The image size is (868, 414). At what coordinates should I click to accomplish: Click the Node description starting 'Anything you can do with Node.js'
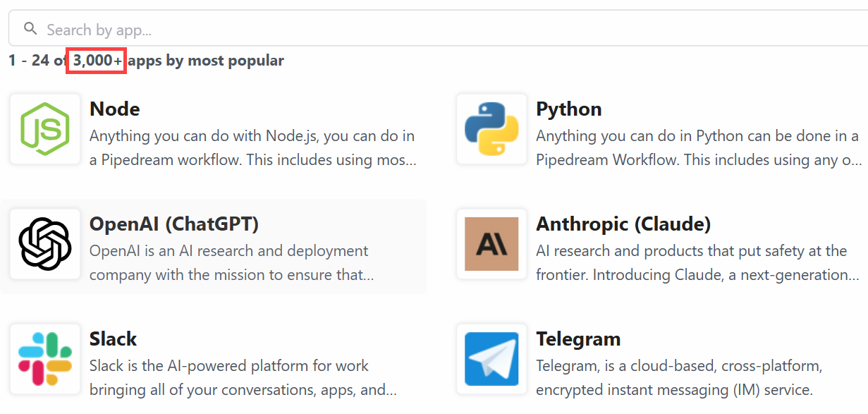253,147
